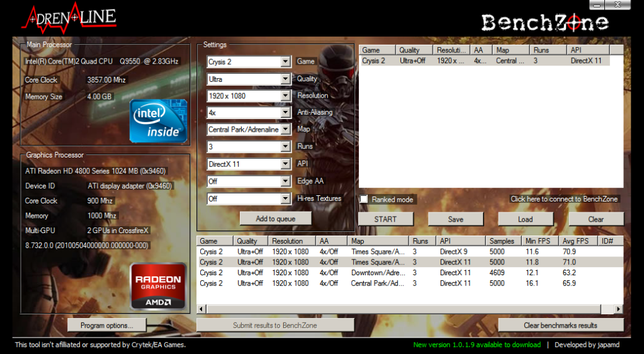The image size is (644, 354).
Task: Click the results Samples column header
Action: point(504,241)
